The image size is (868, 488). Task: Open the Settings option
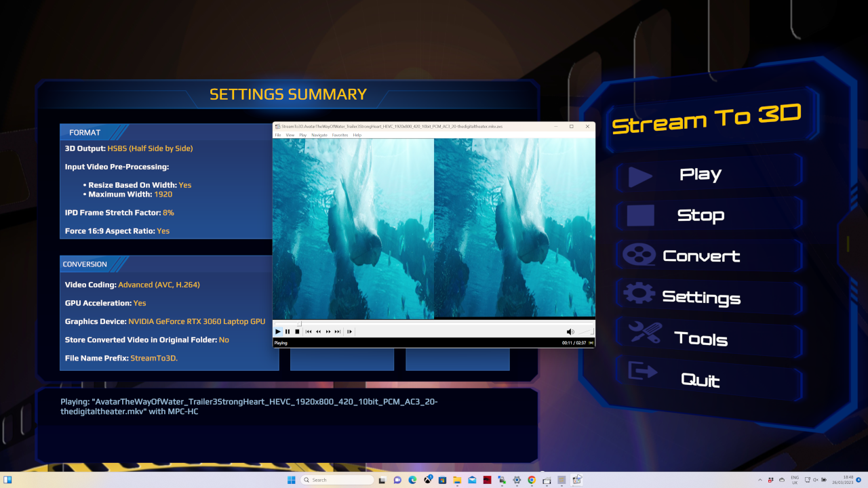[x=701, y=298]
